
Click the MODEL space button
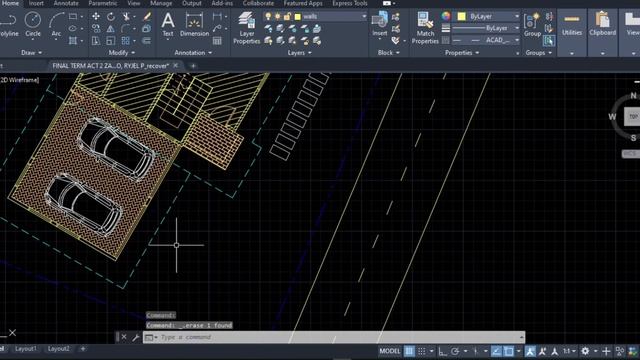coord(390,351)
